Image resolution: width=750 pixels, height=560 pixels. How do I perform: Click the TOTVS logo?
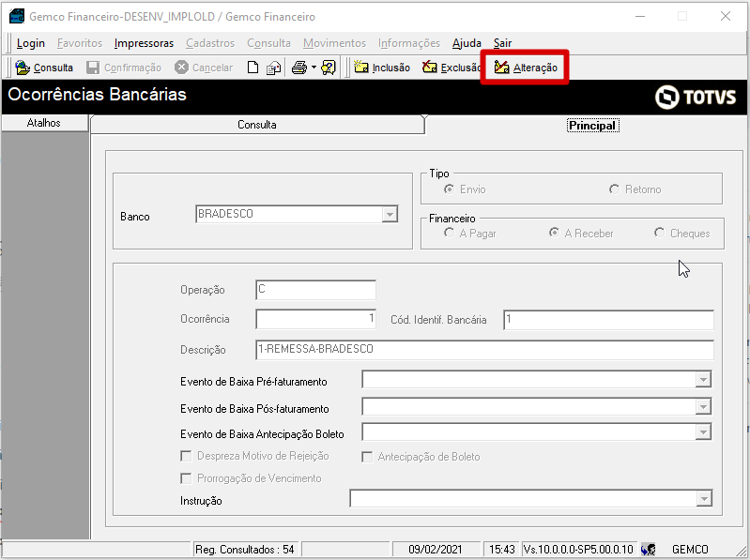(x=696, y=97)
